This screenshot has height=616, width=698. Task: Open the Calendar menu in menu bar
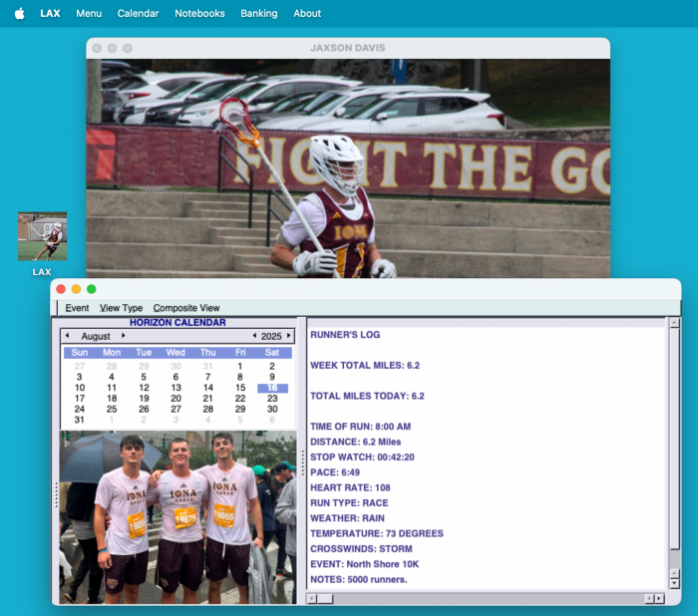138,14
